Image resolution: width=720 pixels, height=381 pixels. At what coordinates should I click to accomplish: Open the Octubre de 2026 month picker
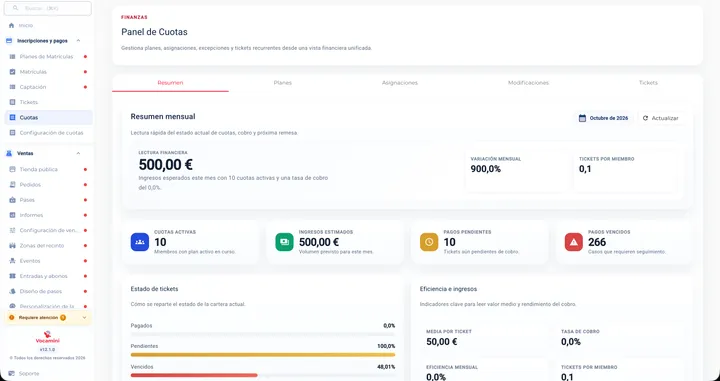tap(603, 118)
